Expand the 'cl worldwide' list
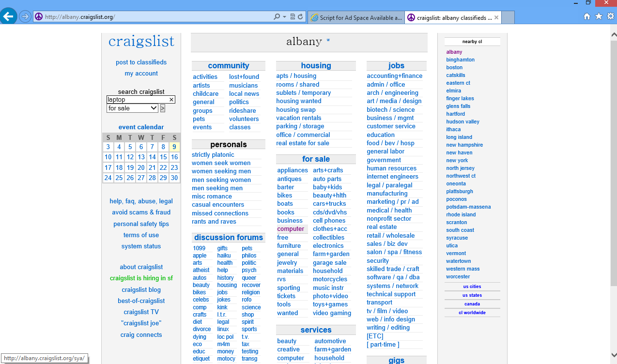 tap(472, 313)
